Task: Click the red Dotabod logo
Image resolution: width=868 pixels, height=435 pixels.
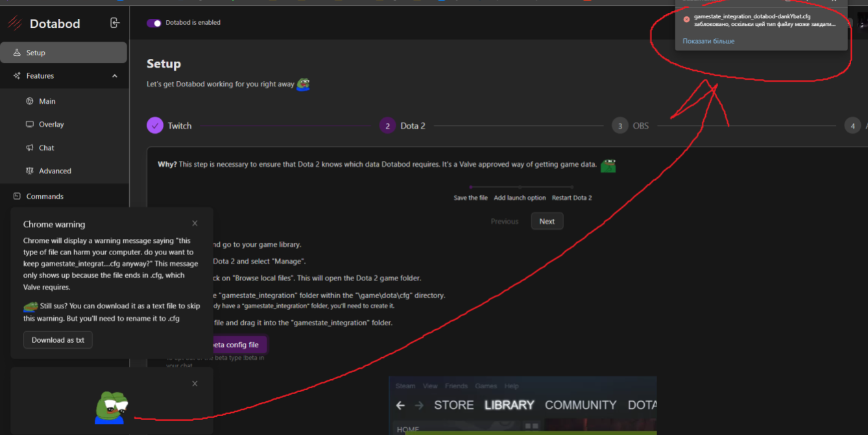Action: click(x=15, y=23)
